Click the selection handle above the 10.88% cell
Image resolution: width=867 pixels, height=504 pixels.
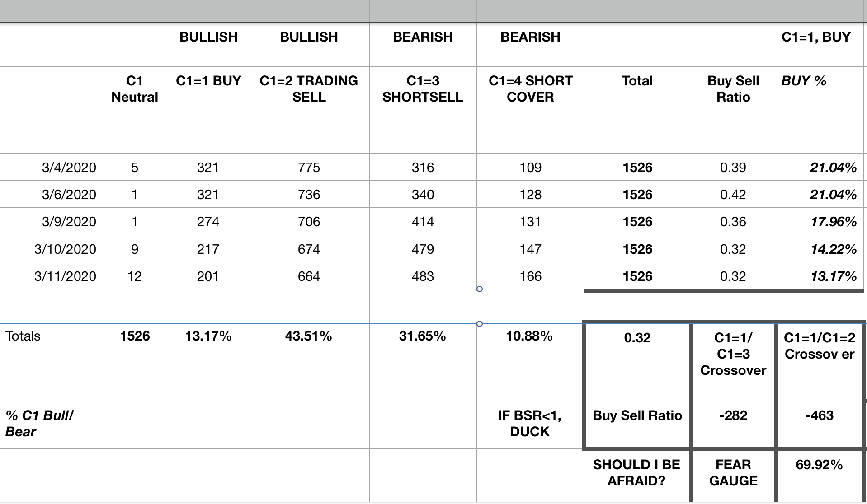[480, 324]
